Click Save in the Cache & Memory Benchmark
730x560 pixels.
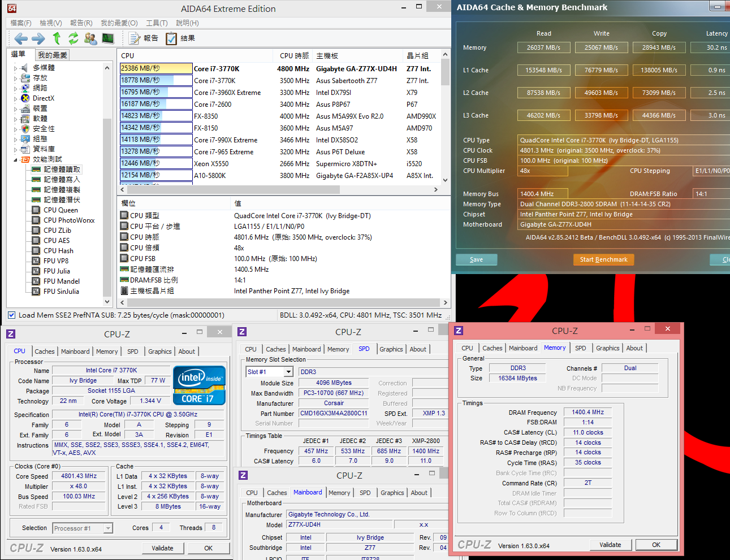476,259
